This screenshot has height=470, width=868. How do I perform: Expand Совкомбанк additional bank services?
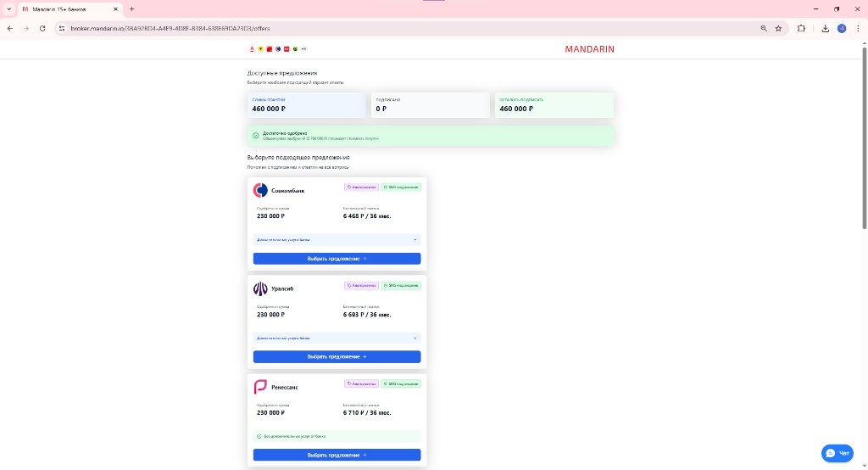point(337,240)
